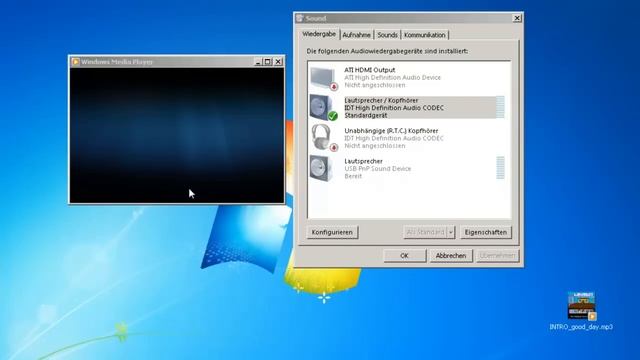640x360 pixels.
Task: Click the IDT High Definition Audio CODEC Standardgerät text
Action: click(x=394, y=111)
